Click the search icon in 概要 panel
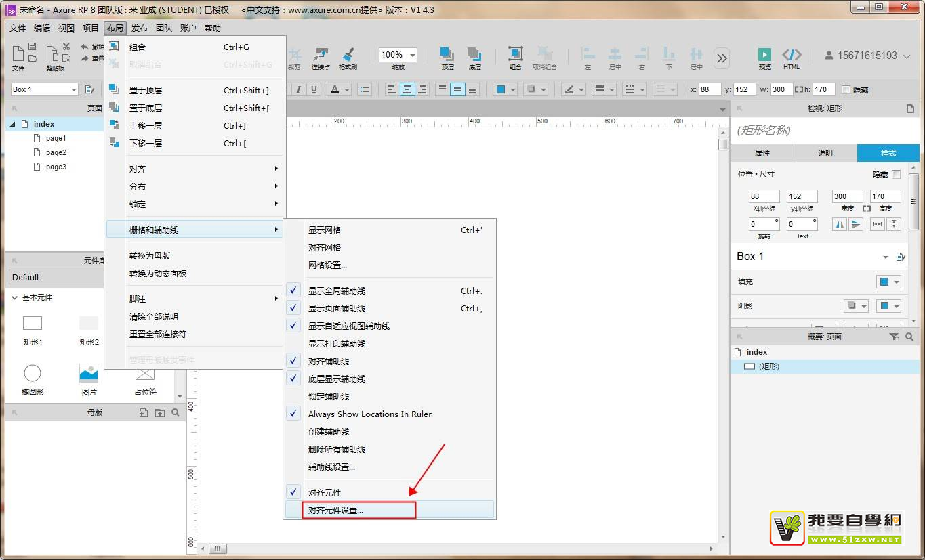Screen dimensions: 925x560 point(909,337)
